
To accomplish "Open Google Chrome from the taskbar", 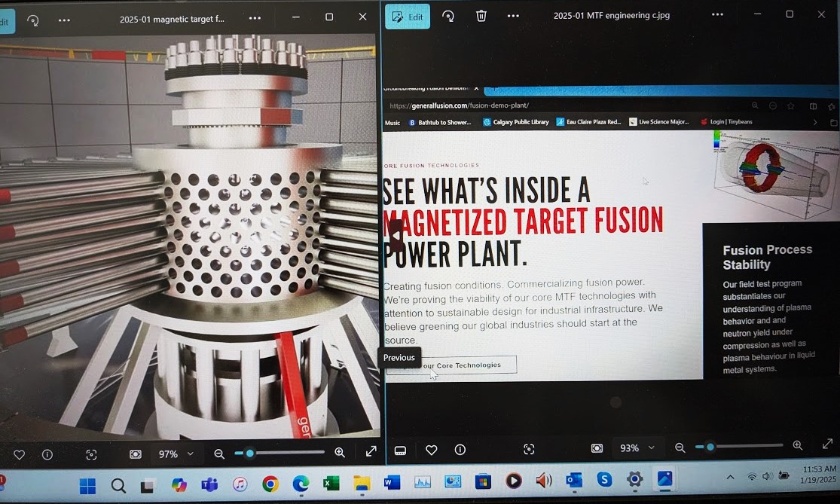I will 270,484.
